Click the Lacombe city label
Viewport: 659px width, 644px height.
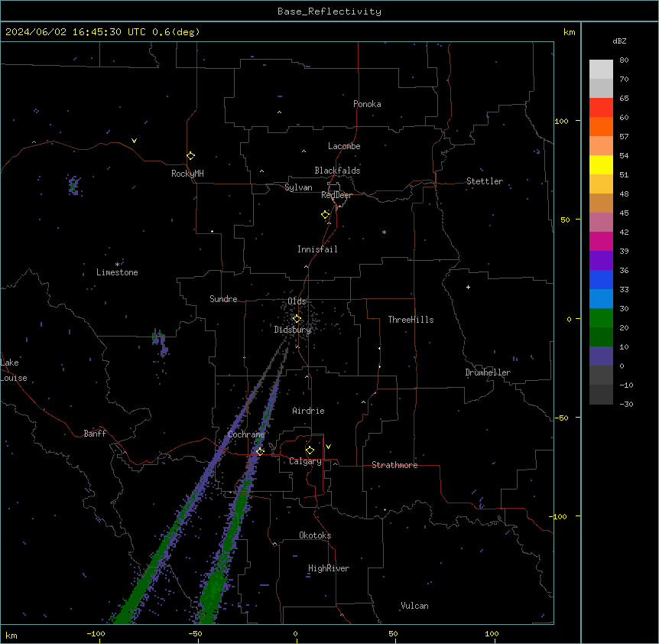[x=344, y=146]
